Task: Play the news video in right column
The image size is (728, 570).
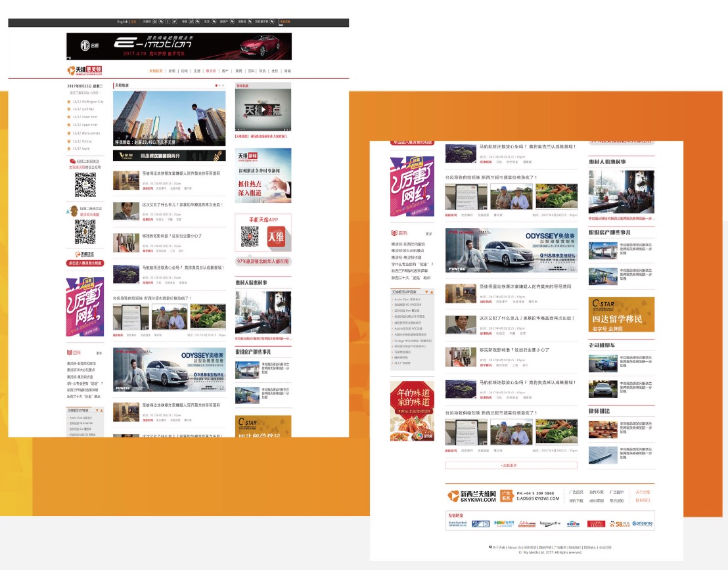Action: 262,110
